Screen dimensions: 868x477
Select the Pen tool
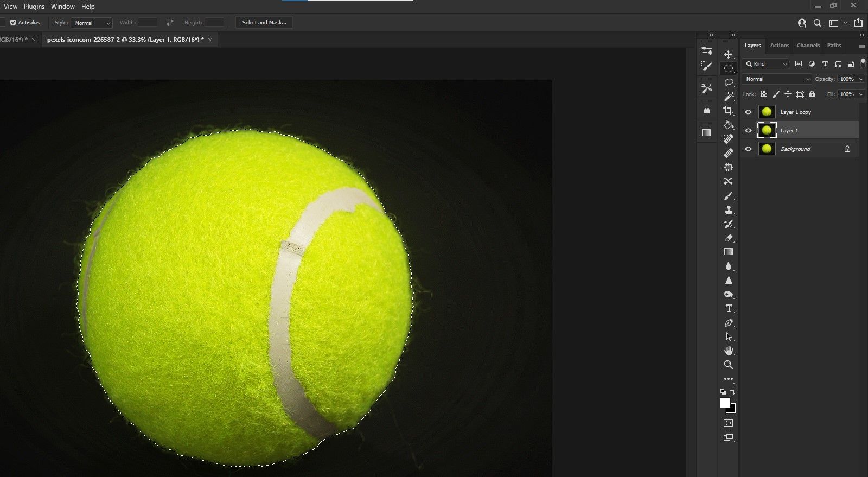tap(729, 322)
